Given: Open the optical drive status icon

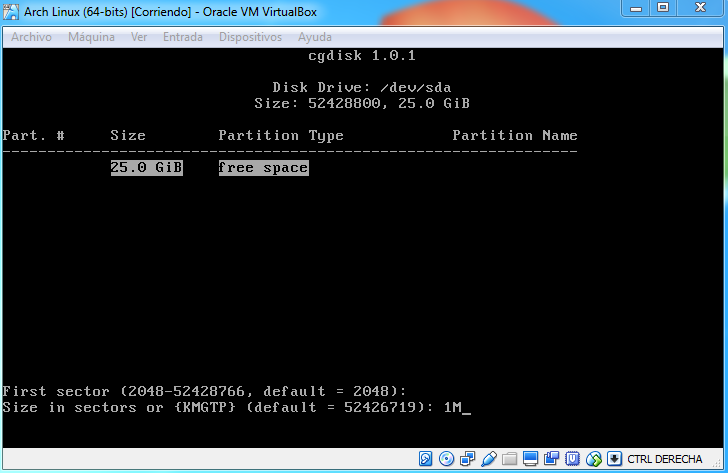Looking at the screenshot, I should (x=446, y=459).
